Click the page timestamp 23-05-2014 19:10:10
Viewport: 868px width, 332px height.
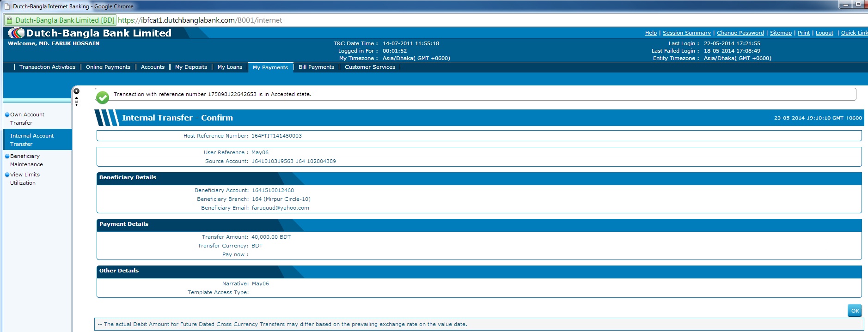coord(818,118)
